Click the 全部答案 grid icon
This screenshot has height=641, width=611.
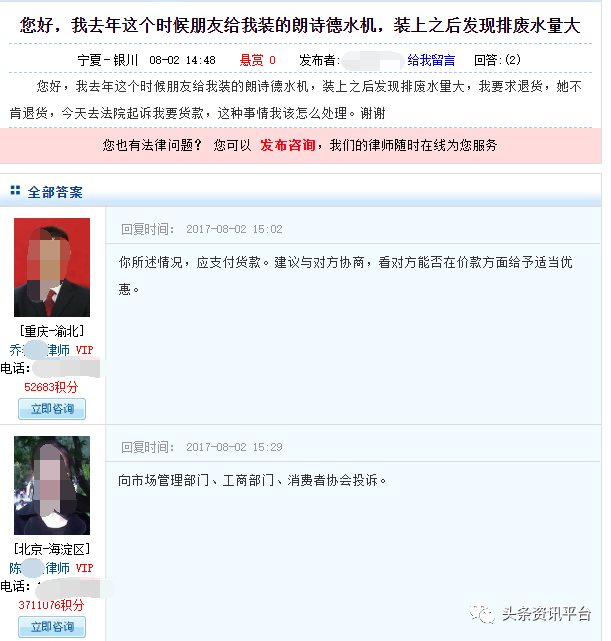(x=15, y=191)
